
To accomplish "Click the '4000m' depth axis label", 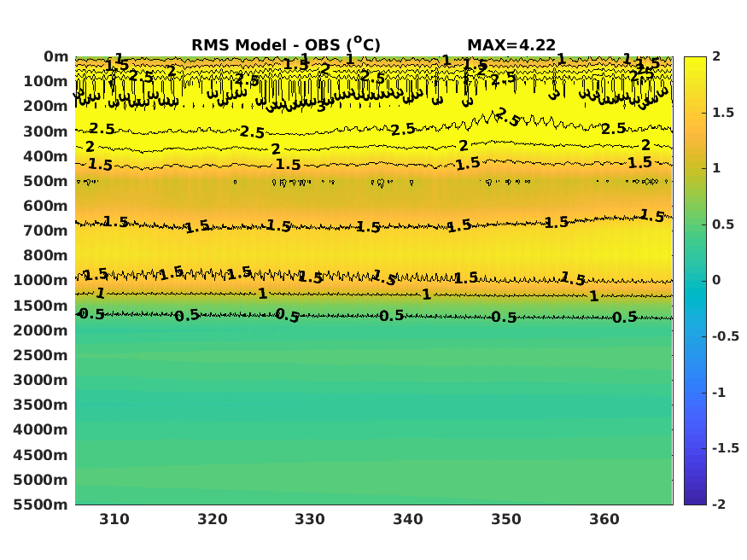I will pos(41,429).
